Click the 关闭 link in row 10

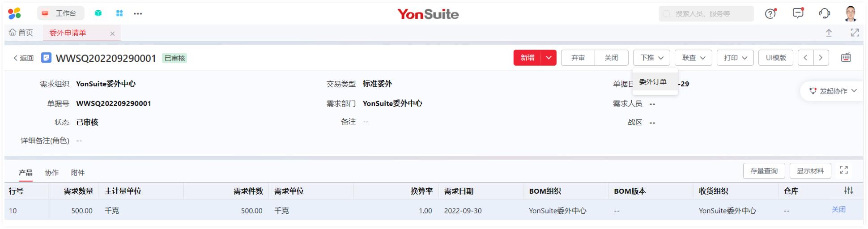838,209
